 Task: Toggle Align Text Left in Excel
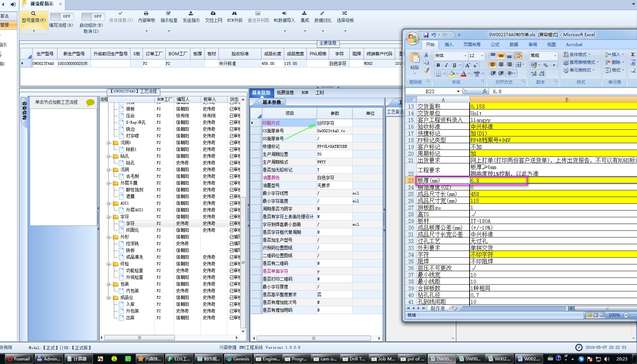tap(493, 65)
